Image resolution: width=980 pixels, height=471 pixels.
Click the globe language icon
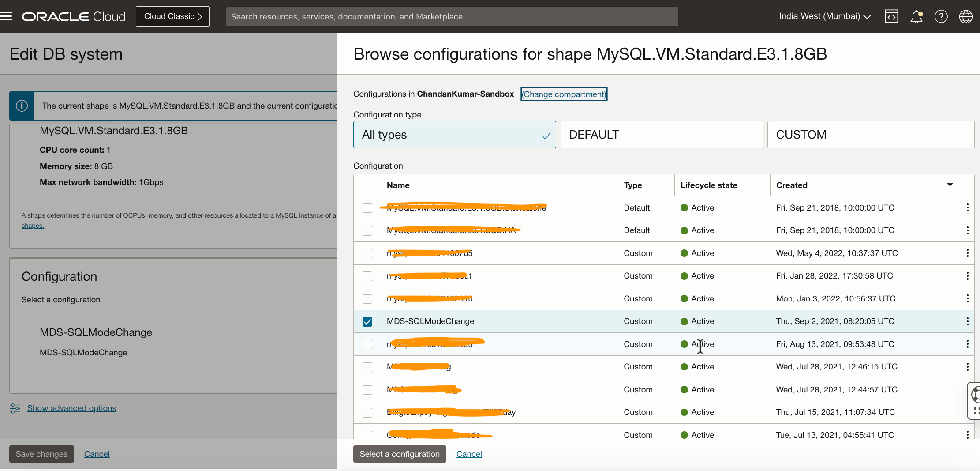point(965,16)
